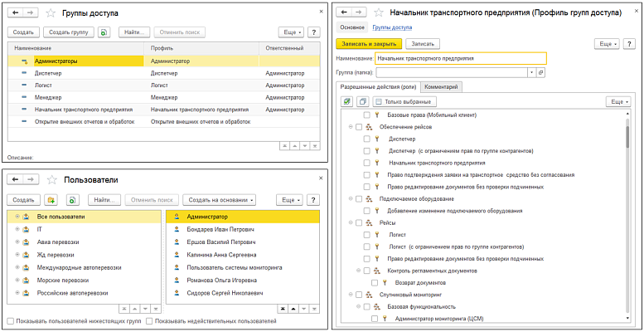The width and height of the screenshot is (644, 332).
Task: Click the refresh icon next to Создать группу
Action: 104,32
